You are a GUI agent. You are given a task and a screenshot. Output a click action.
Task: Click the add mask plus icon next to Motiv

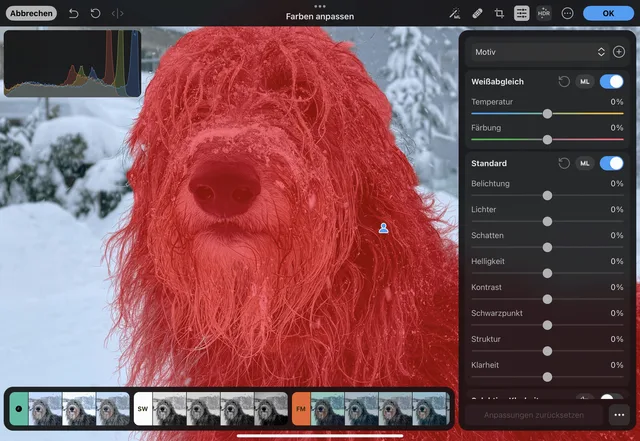[619, 51]
